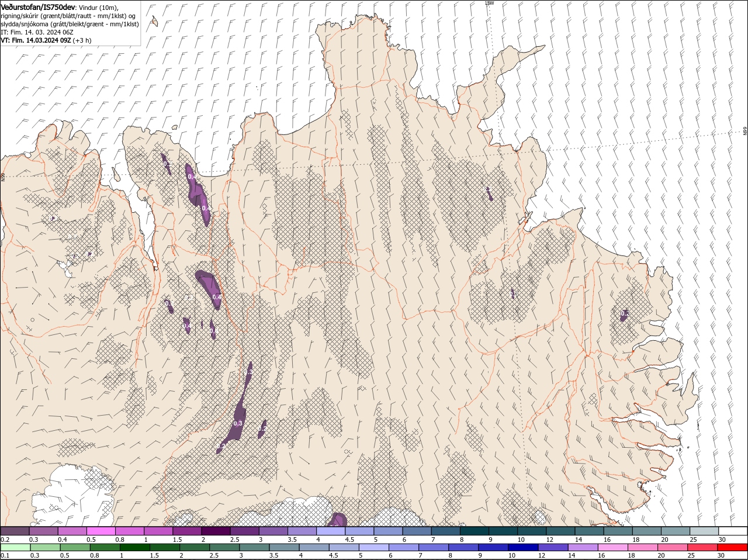Click the Veðurstofan/IS750dev map title
The height and width of the screenshot is (560, 748).
[38, 6]
